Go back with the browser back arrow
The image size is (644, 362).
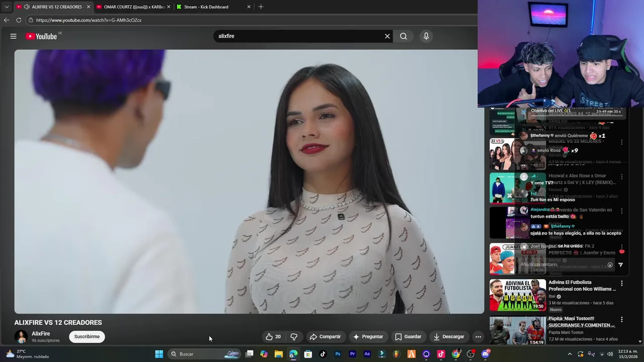tap(7, 20)
